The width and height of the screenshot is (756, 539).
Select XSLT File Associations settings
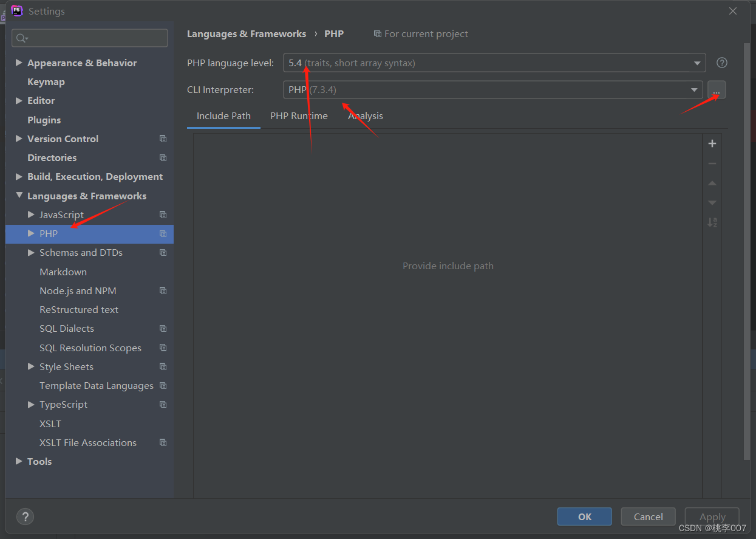point(88,442)
